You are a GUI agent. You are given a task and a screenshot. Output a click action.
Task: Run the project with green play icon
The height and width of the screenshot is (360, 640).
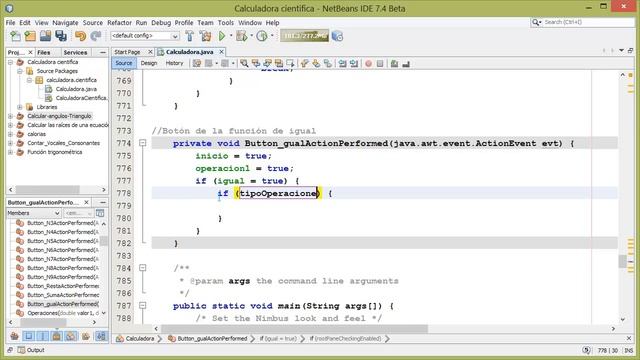(222, 36)
